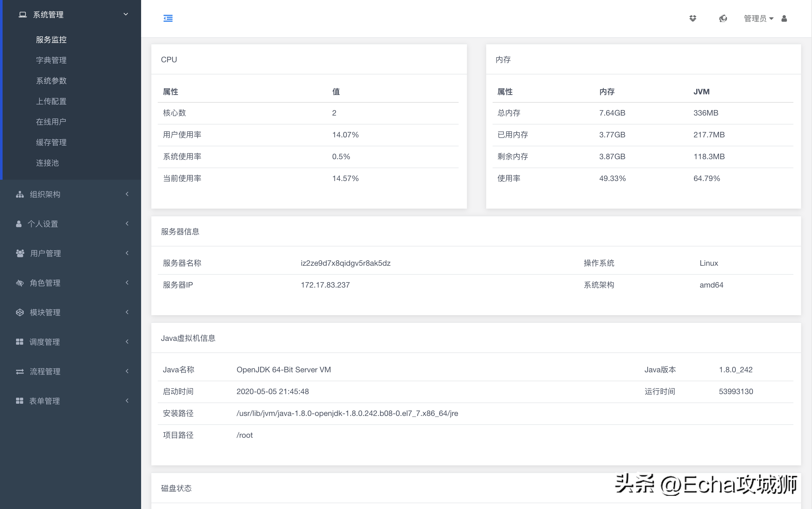Expand 个人设置 chevron
The image size is (812, 509).
click(x=127, y=223)
